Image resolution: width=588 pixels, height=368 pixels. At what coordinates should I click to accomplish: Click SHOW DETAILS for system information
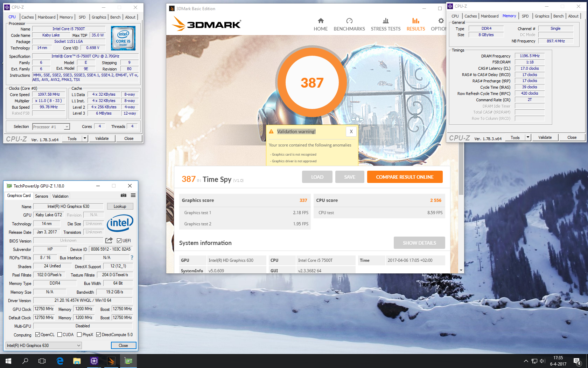[419, 243]
